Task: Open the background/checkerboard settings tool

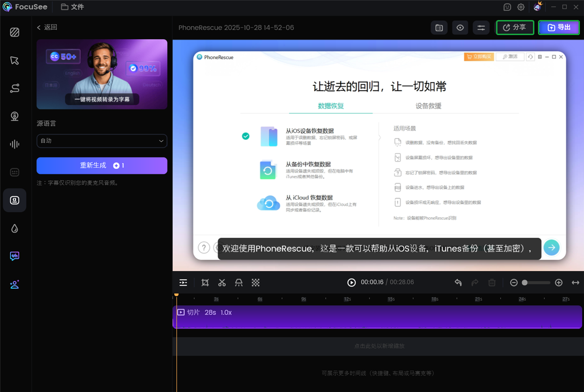Action: tap(256, 282)
